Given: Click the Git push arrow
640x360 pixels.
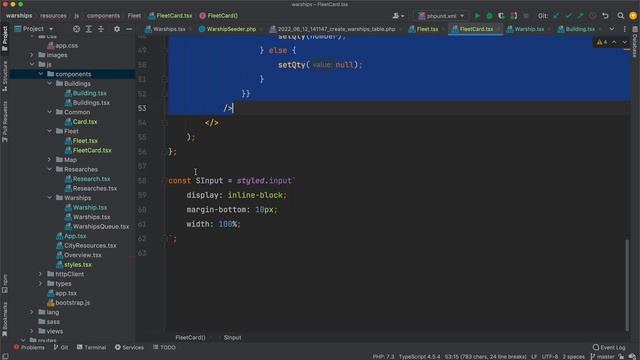Looking at the screenshot, I should click(x=580, y=16).
